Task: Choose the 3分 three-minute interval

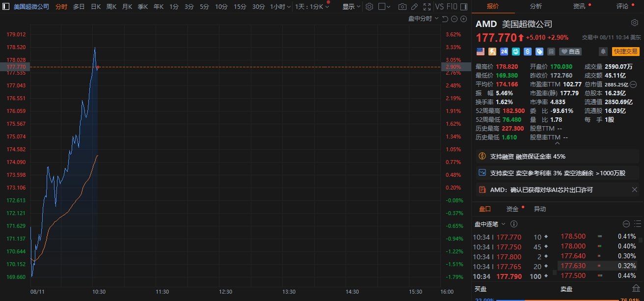Action: click(x=189, y=7)
